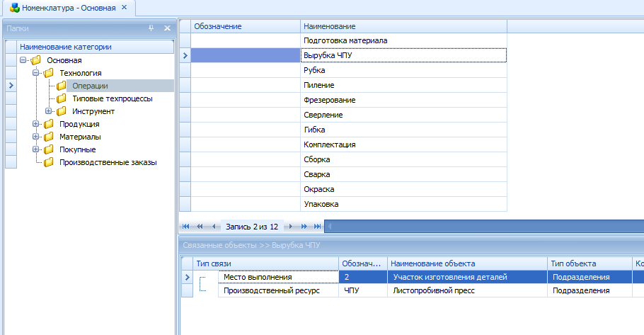The width and height of the screenshot is (644, 335).
Task: Select row Окраска
Action: coord(349,189)
